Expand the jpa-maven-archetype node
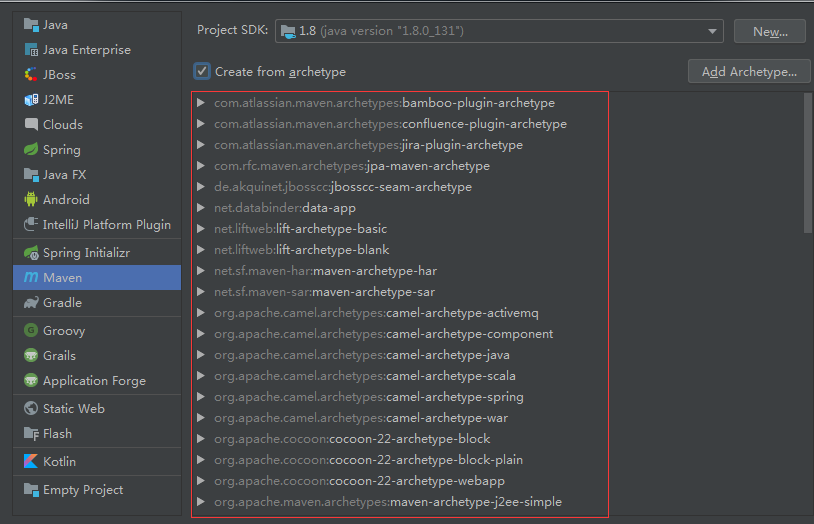The width and height of the screenshot is (814, 524). [201, 166]
